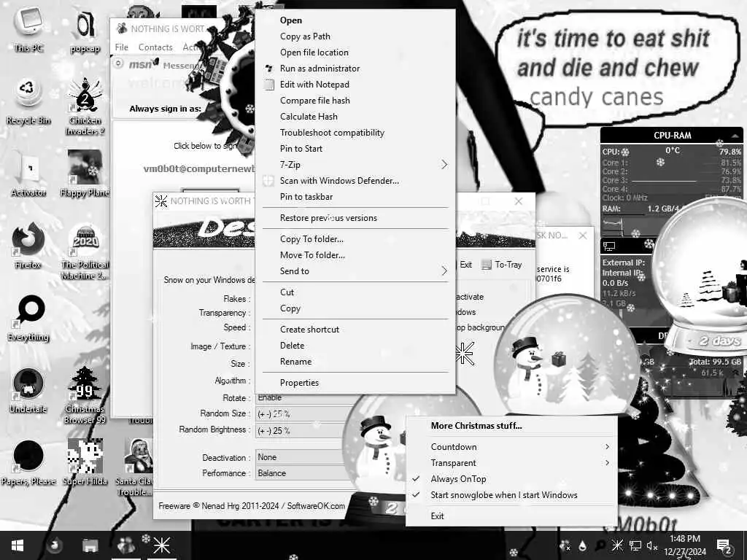This screenshot has height=560, width=747.
Task: Launch Super Hilda desktop shortcut
Action: coord(85,463)
